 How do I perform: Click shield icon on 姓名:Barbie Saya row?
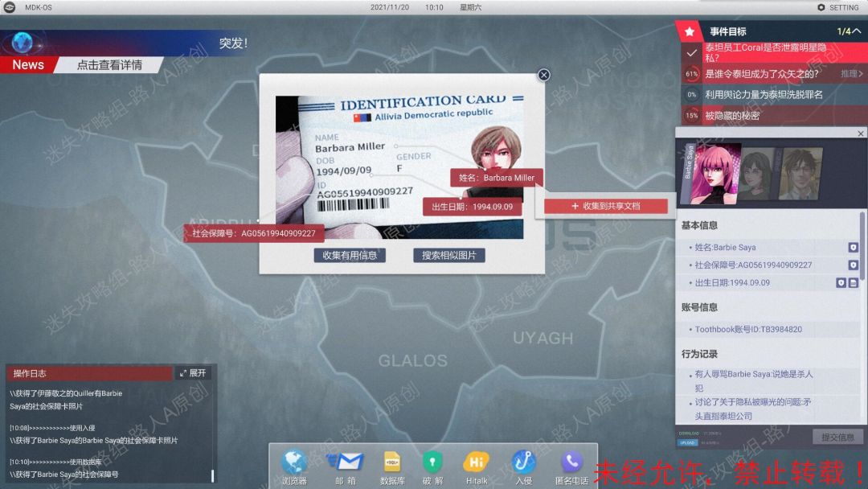coord(853,247)
